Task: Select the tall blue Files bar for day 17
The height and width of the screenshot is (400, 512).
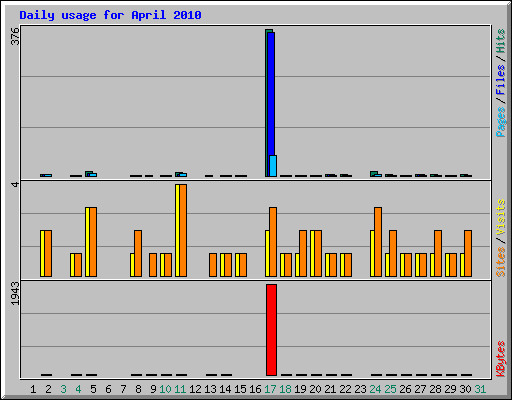Action: click(271, 94)
